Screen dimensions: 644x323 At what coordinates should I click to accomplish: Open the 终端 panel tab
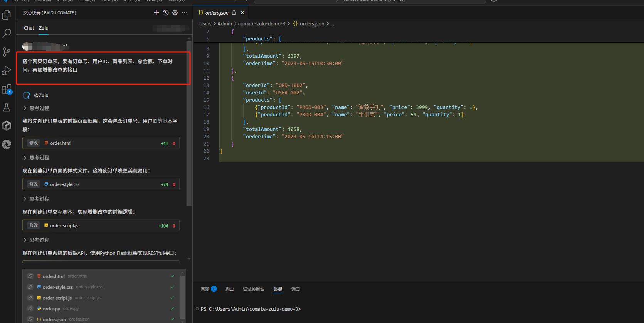278,289
